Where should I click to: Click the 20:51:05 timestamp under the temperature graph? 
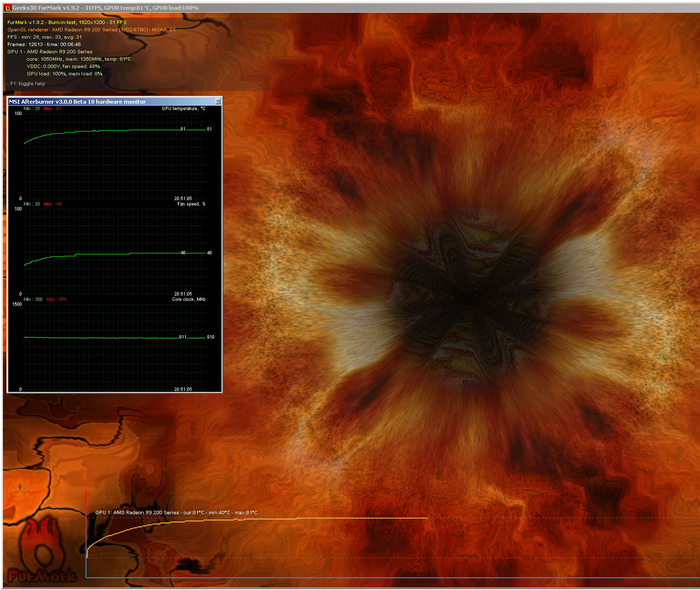coord(183,199)
